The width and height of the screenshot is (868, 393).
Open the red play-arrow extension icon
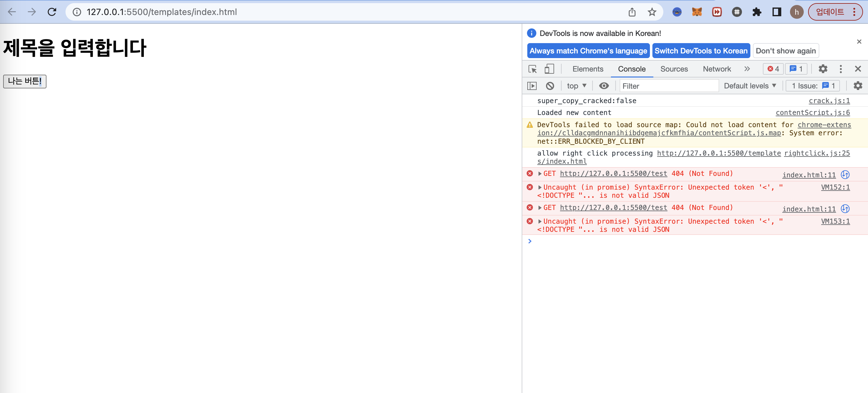click(x=717, y=12)
